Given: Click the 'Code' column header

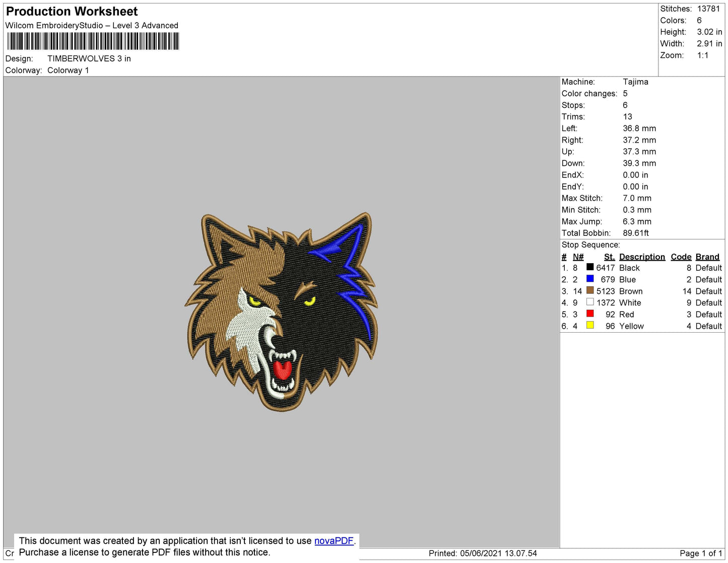Looking at the screenshot, I should 681,257.
